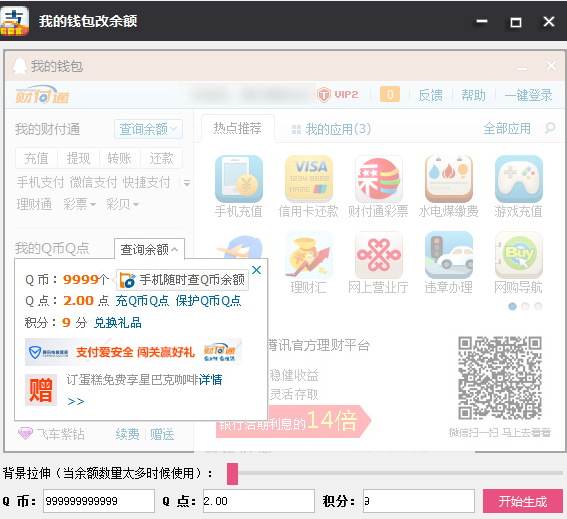Open the 信用卡还款 VISA card icon
This screenshot has width=567, height=519.
309,179
